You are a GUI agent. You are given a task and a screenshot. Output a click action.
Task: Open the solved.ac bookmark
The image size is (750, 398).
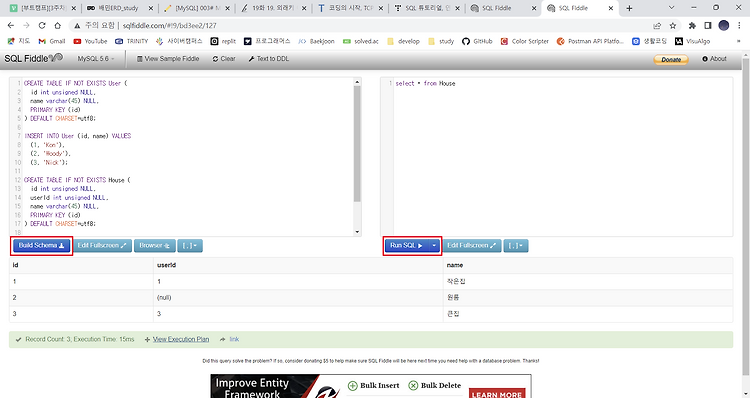[x=361, y=41]
